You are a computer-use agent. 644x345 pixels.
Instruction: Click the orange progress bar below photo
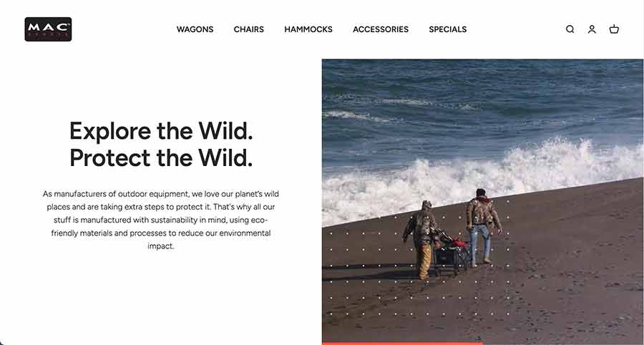point(402,344)
